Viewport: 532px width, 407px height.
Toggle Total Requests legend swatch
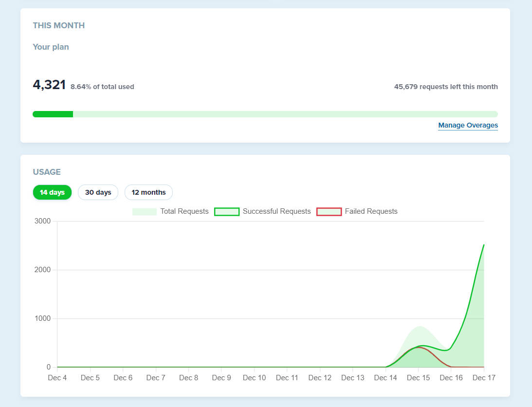[x=145, y=211]
